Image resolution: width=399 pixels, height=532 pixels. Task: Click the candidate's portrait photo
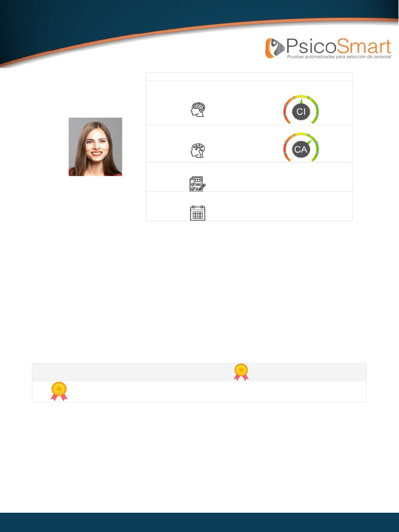coord(96,147)
